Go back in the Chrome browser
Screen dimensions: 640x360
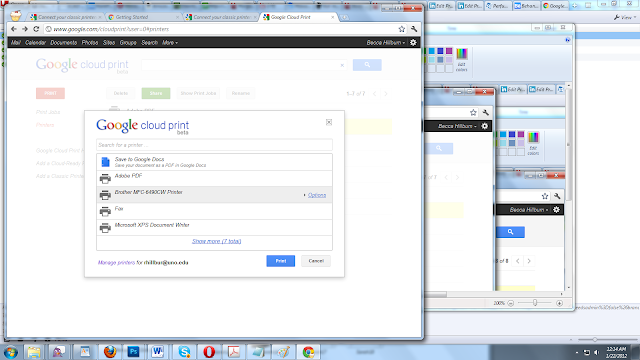pyautogui.click(x=14, y=29)
